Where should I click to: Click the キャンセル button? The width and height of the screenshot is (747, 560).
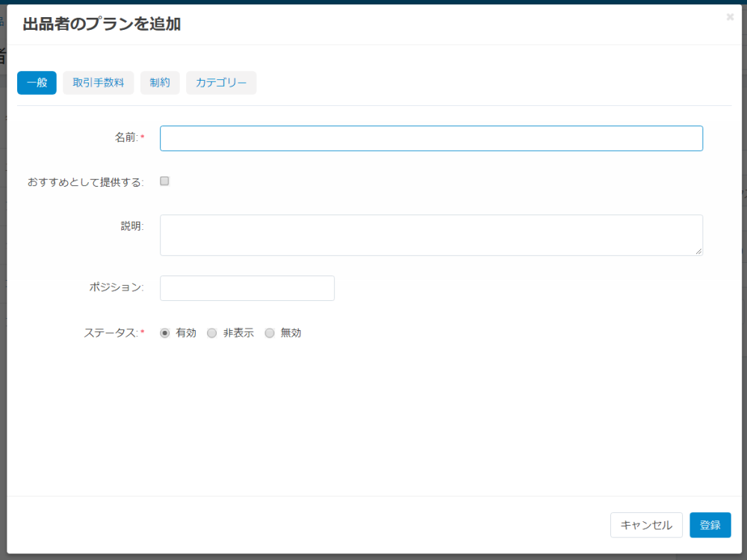[646, 525]
